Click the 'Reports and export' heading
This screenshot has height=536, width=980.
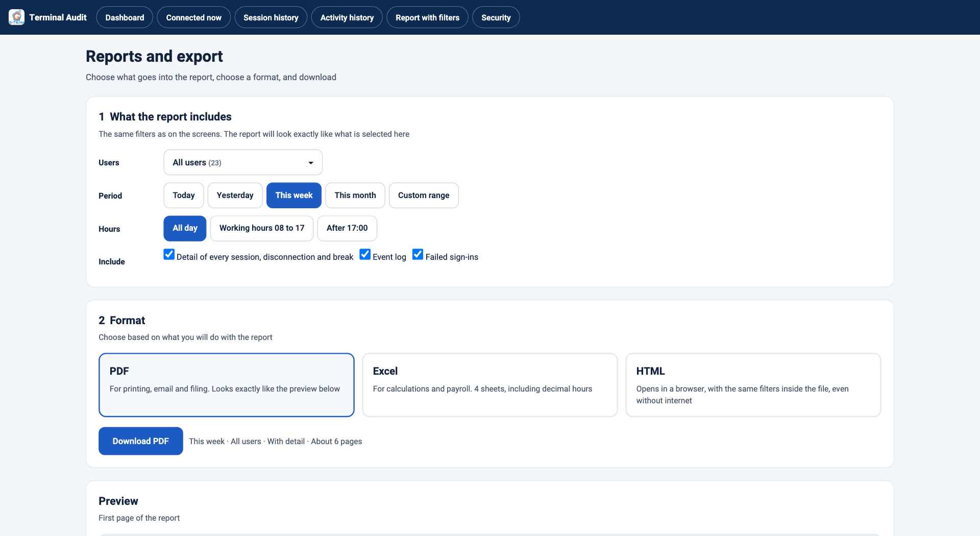coord(154,56)
